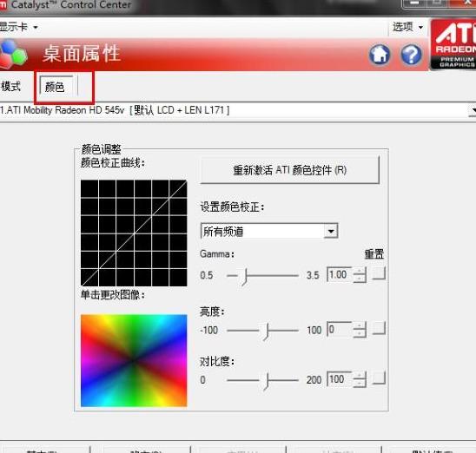476x453 pixels.
Task: Click the contrast value field 100
Action: coord(340,379)
